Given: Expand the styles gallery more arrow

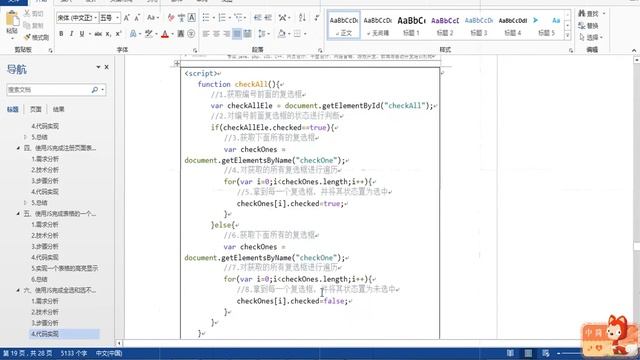Looking at the screenshot, I should coord(567,36).
